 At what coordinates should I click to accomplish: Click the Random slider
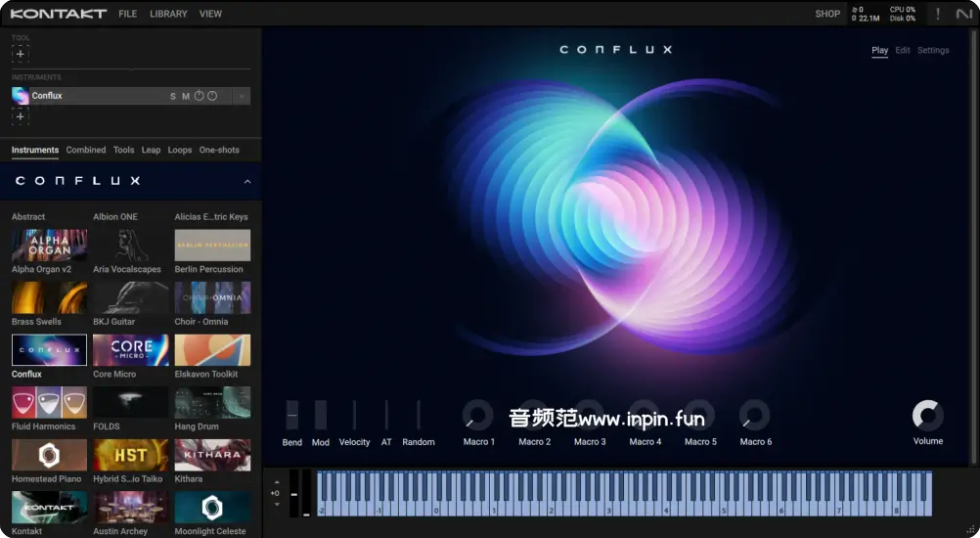click(x=419, y=415)
